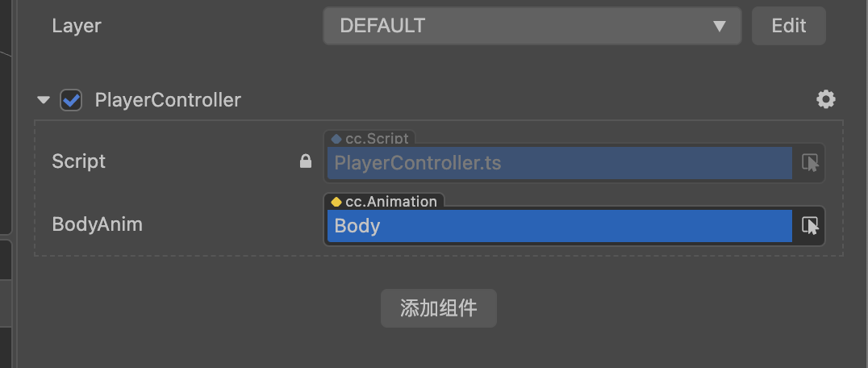Click the cc.Script type label

click(x=377, y=139)
